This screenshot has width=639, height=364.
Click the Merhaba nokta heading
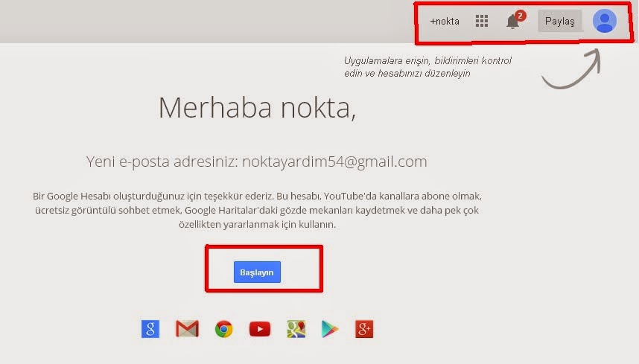257,108
